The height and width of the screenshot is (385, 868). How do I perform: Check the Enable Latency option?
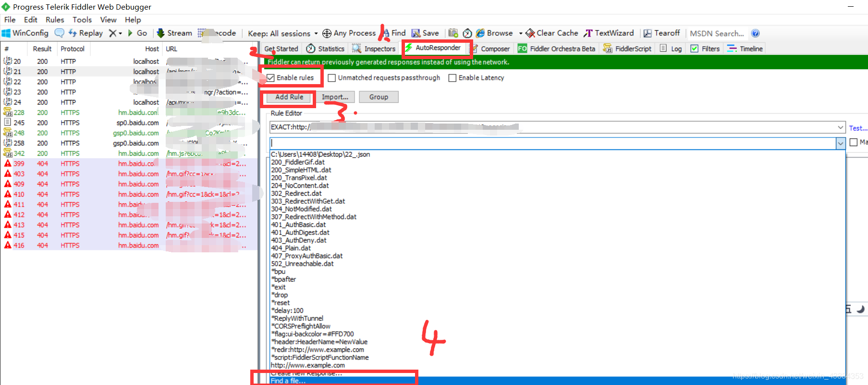pos(452,78)
